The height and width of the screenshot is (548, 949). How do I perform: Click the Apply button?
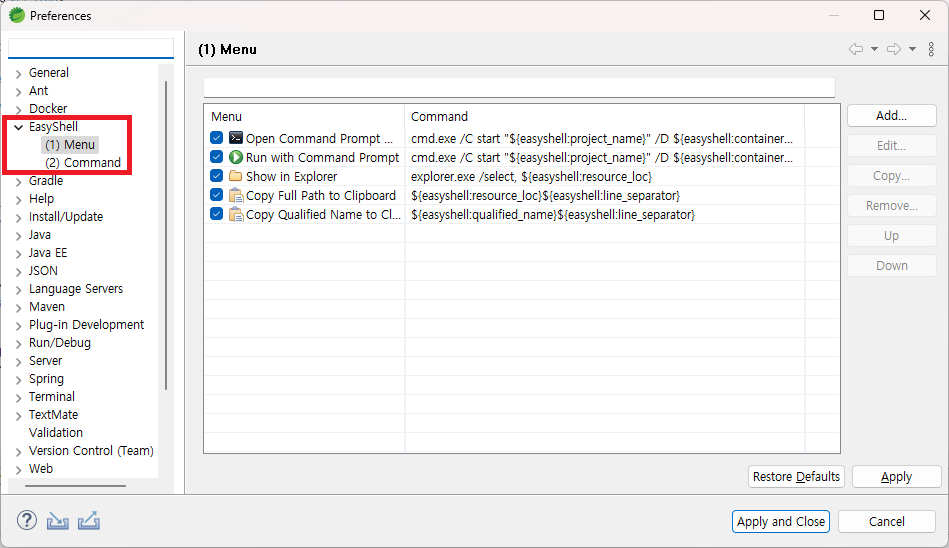(x=896, y=477)
